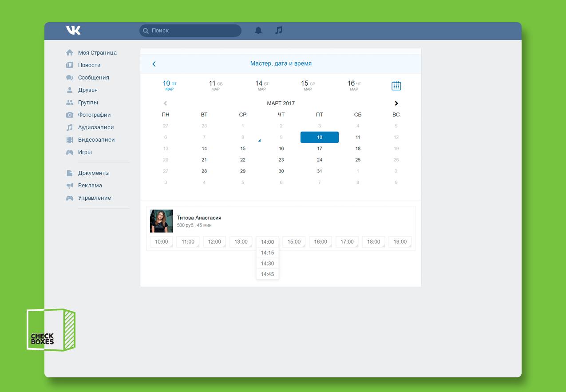Open Сообщения in the sidebar
Image resolution: width=566 pixels, height=392 pixels.
(93, 78)
